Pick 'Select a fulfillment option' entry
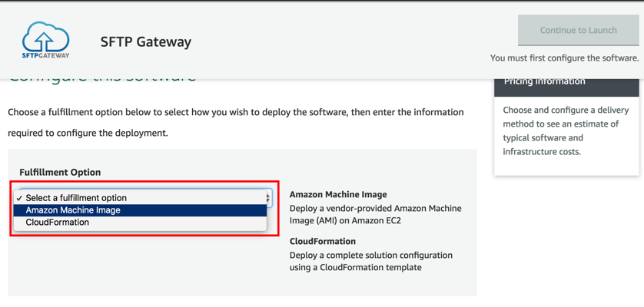The height and width of the screenshot is (307, 644). click(140, 198)
